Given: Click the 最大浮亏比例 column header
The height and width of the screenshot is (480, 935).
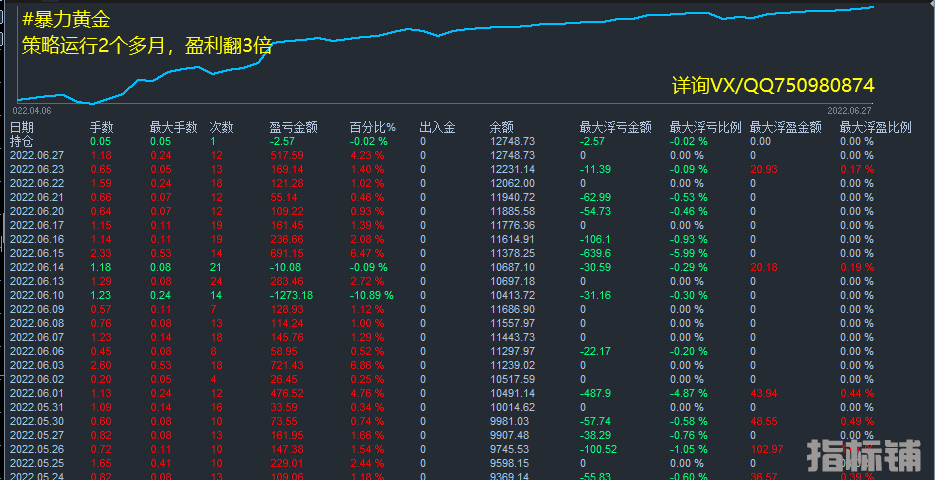Looking at the screenshot, I should [705, 127].
